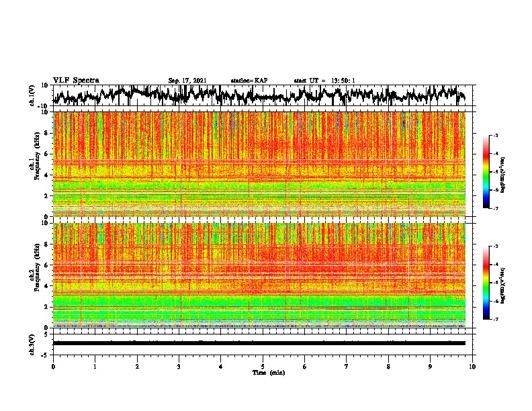Click the 'ch.3(V)' axis label
The width and height of the screenshot is (532, 411).
click(x=32, y=345)
